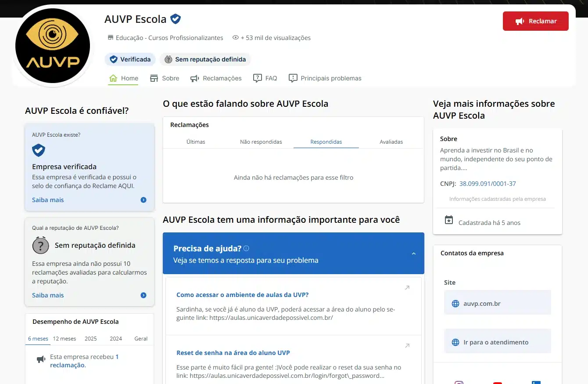This screenshot has width=588, height=384.
Task: Click the store icon beside Educação category
Action: point(111,38)
